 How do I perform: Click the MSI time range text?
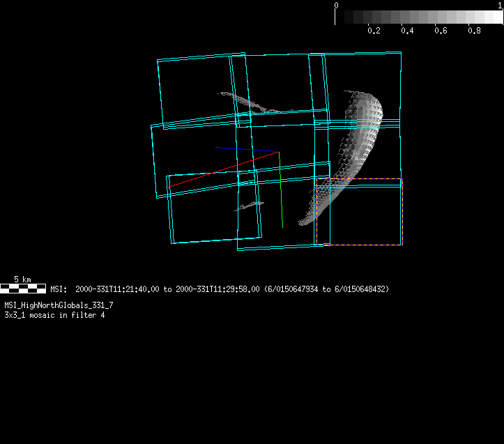click(220, 289)
